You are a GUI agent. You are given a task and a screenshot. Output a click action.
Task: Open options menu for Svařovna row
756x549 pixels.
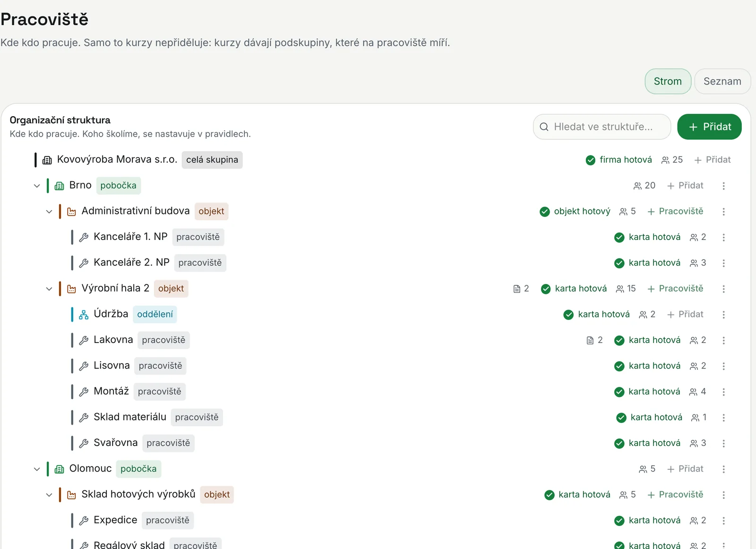coord(723,443)
